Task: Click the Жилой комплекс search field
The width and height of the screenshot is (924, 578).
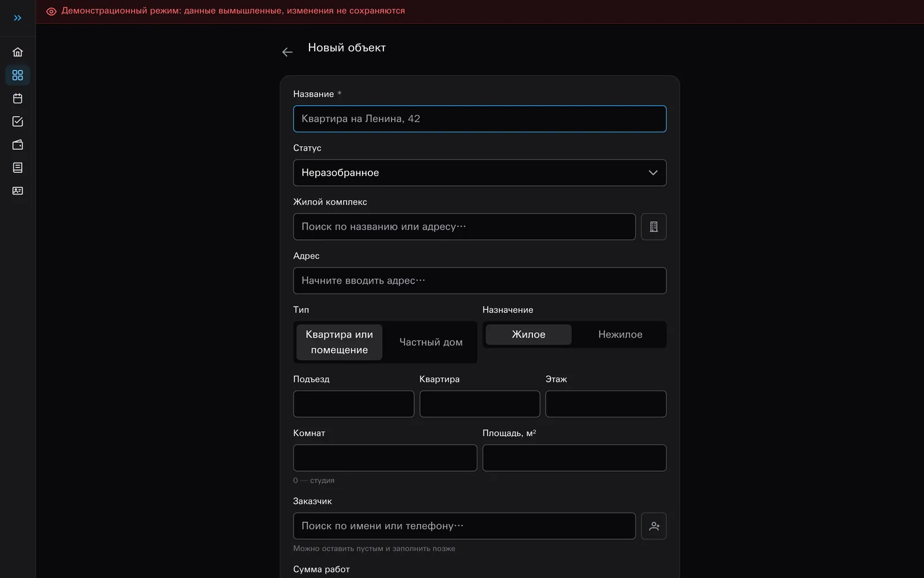Action: (464, 227)
